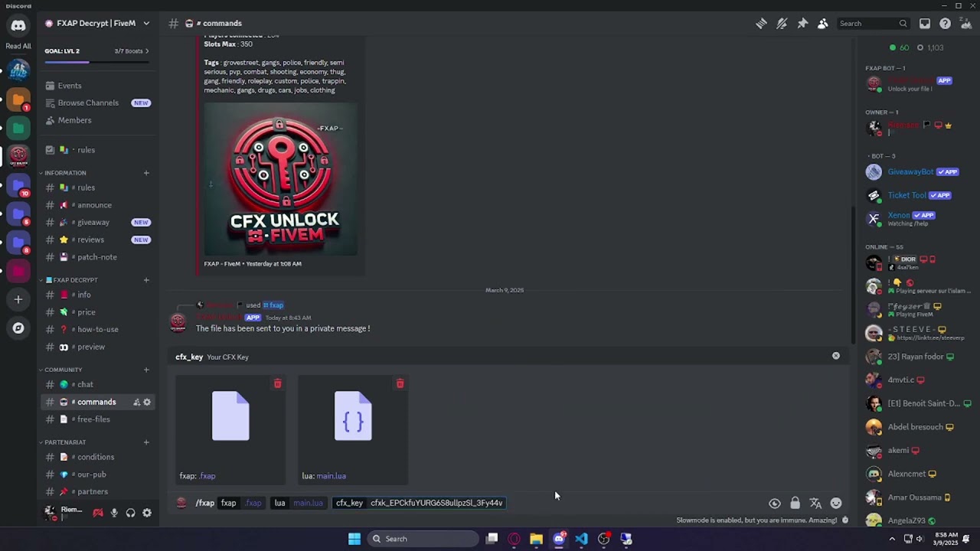Close the cfx_key option hint bar

point(836,356)
